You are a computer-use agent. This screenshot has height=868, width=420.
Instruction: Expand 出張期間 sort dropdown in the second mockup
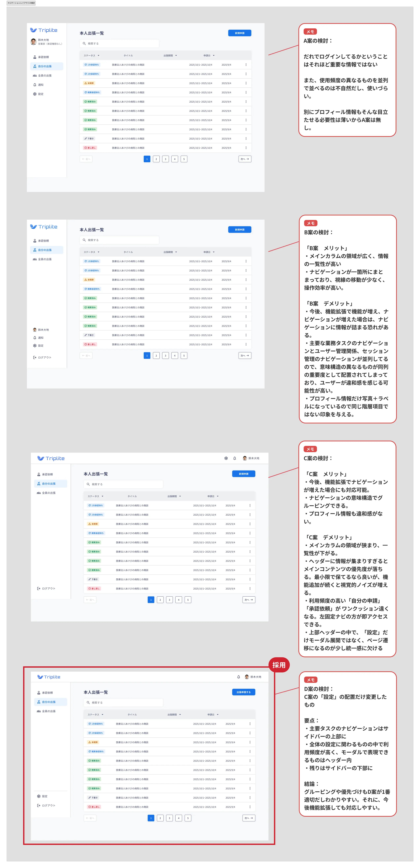(176, 252)
